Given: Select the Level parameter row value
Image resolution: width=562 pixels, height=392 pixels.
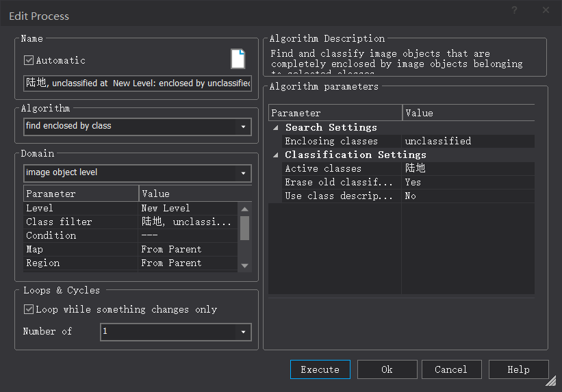Looking at the screenshot, I should (188, 208).
